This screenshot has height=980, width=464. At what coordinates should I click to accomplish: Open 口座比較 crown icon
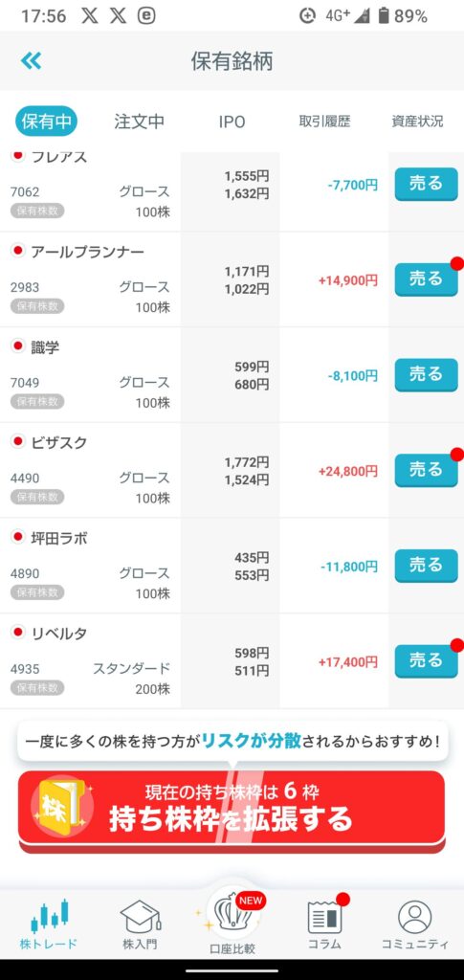click(x=232, y=912)
